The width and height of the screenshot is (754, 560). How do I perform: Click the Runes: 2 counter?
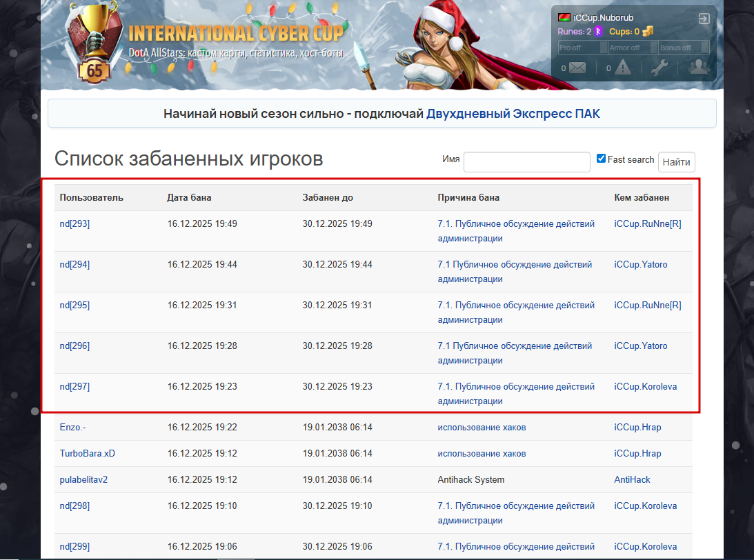click(x=574, y=32)
